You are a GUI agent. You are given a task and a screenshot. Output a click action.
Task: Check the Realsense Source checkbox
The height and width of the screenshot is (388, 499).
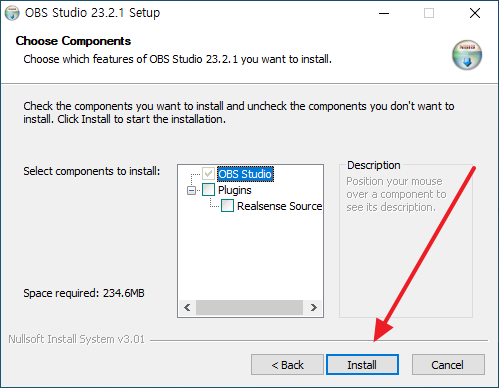[227, 206]
